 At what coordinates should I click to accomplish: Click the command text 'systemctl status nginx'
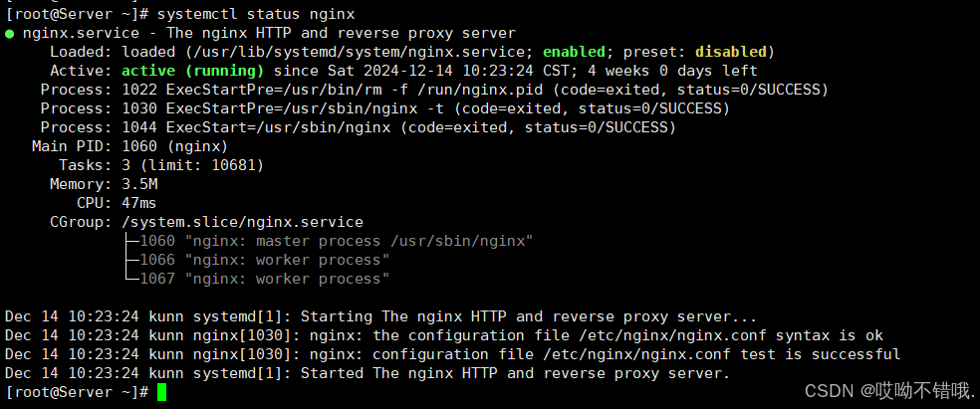pos(256,14)
